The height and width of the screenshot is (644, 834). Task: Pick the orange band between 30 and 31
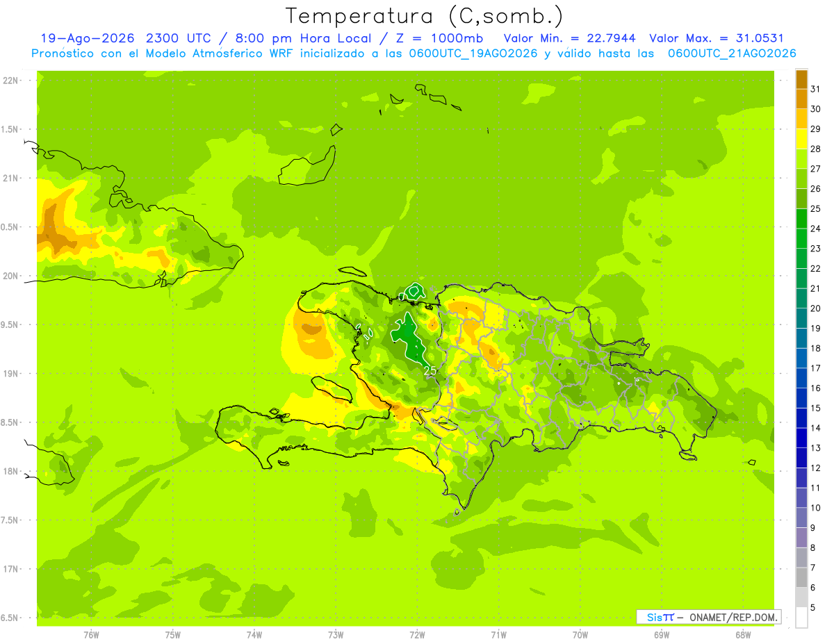801,99
